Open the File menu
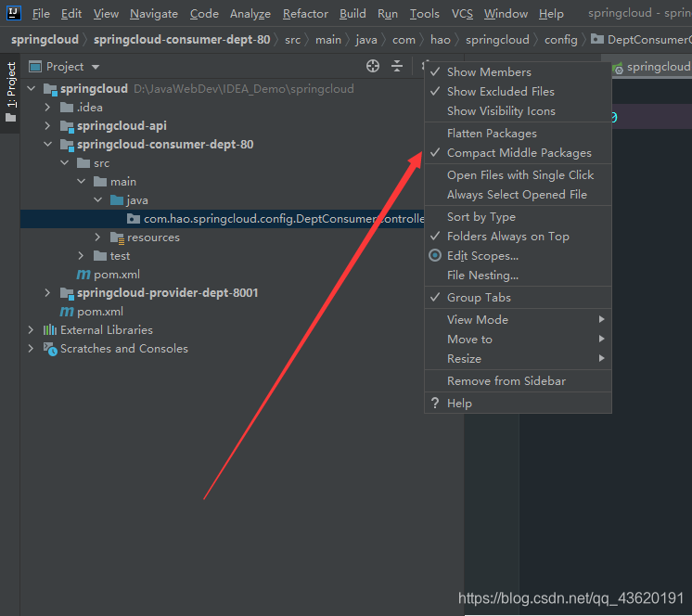Screen dimensions: 692x616 point(41,14)
